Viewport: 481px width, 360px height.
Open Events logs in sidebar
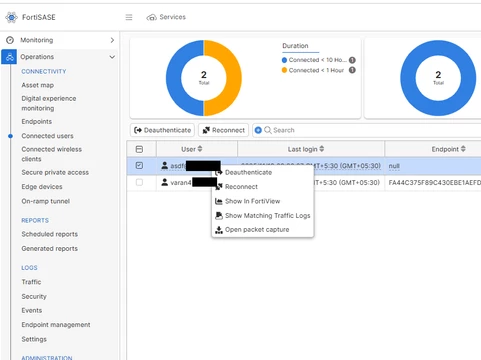[32, 310]
